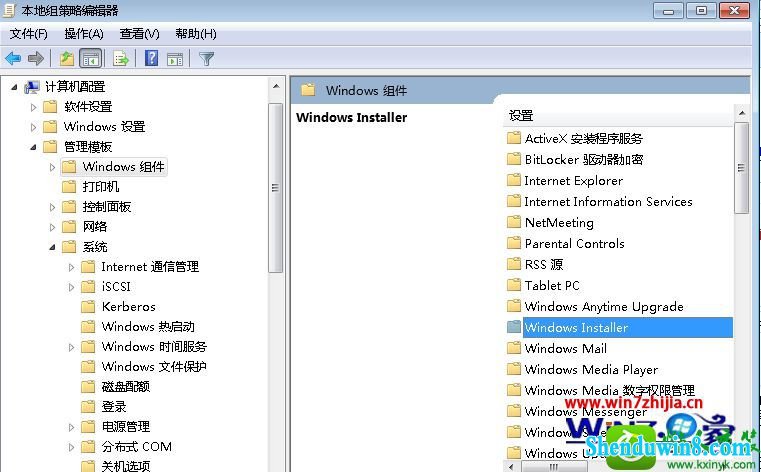Expand the 软件设置 node
The height and width of the screenshot is (472, 761).
click(33, 107)
